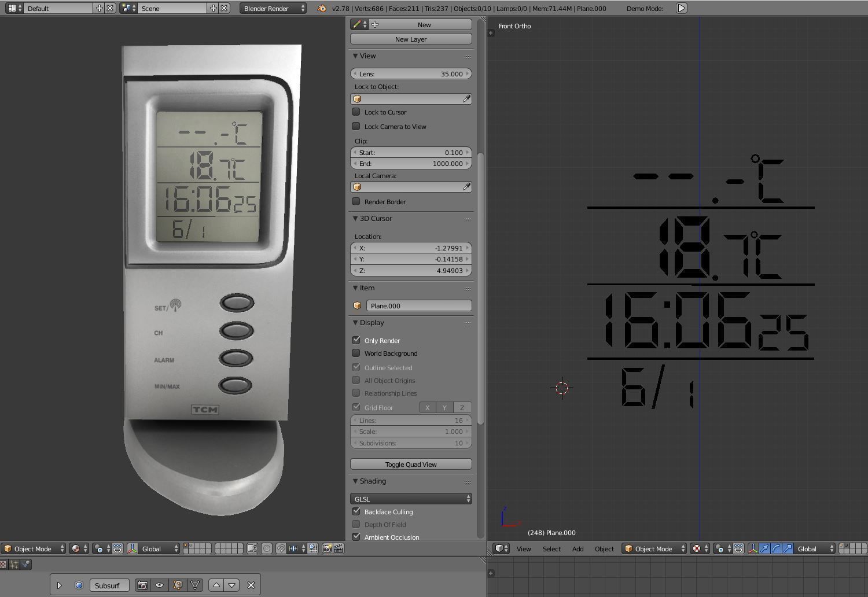Toggle Subsurf modifier edit mode icon
868x597 pixels.
[178, 585]
